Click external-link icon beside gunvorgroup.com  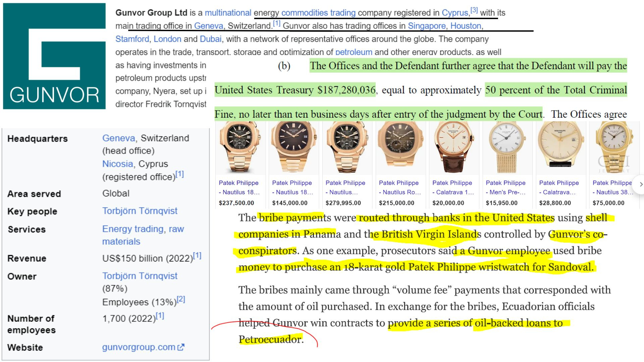pyautogui.click(x=181, y=347)
